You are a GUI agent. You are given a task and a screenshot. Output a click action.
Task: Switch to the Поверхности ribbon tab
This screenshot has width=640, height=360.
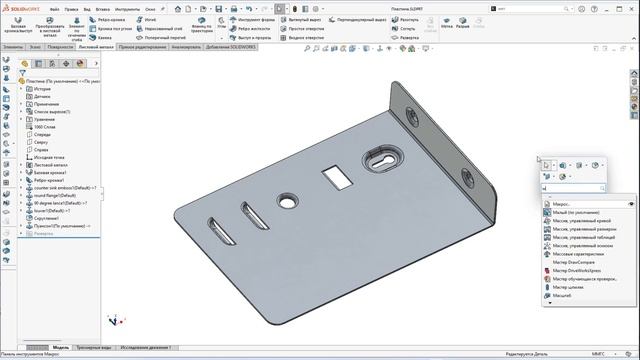click(x=60, y=47)
